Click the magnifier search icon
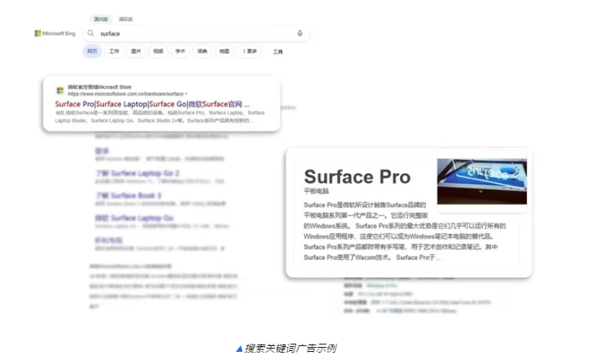 click(90, 33)
